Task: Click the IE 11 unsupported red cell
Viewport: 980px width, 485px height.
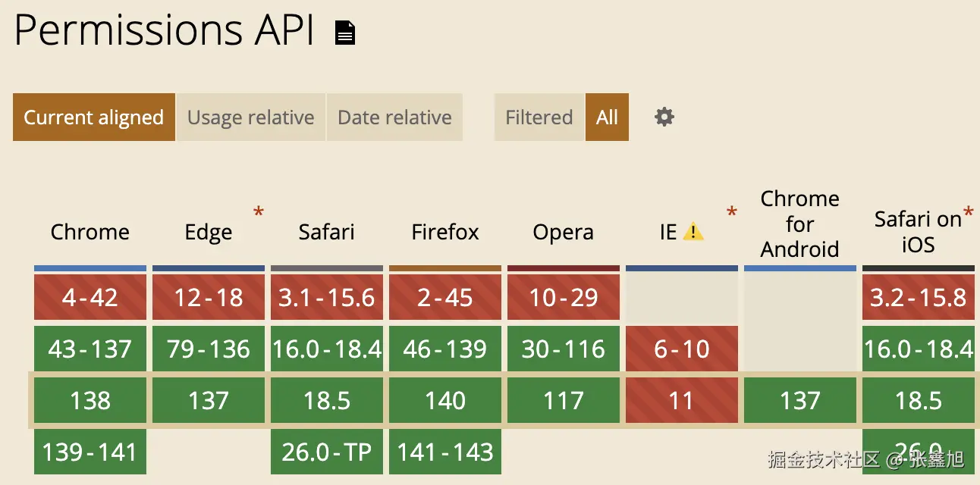Action: pyautogui.click(x=682, y=400)
